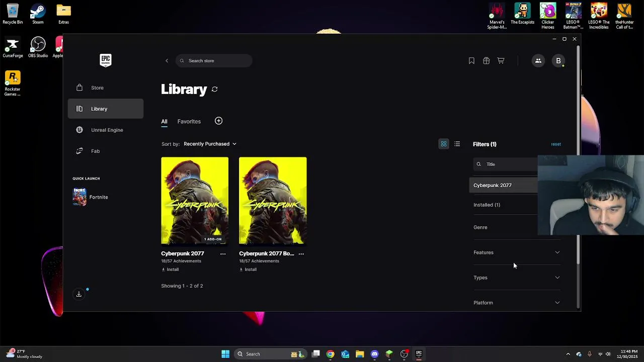Go back with the arrow button
The height and width of the screenshot is (362, 644).
pos(167,61)
